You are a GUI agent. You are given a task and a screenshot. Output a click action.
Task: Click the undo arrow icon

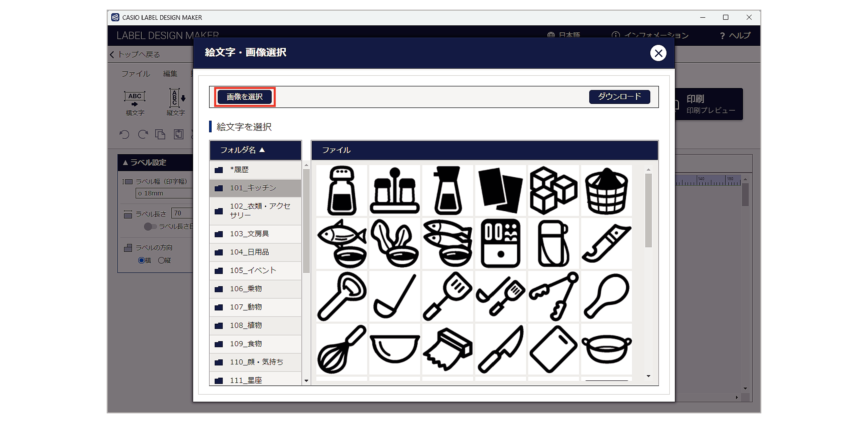click(124, 135)
